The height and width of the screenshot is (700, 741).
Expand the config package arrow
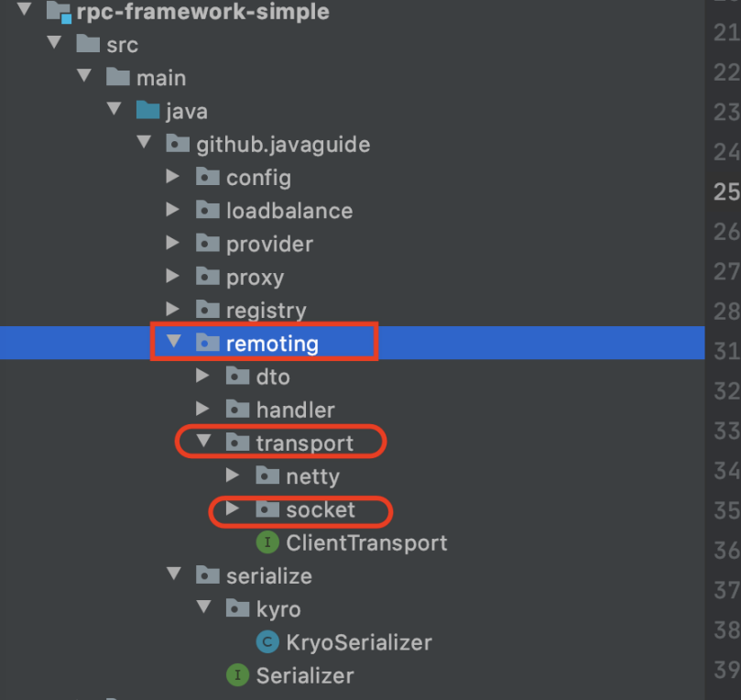(172, 177)
